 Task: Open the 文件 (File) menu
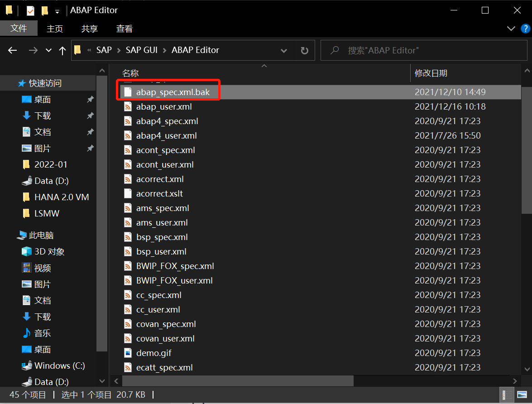(19, 28)
